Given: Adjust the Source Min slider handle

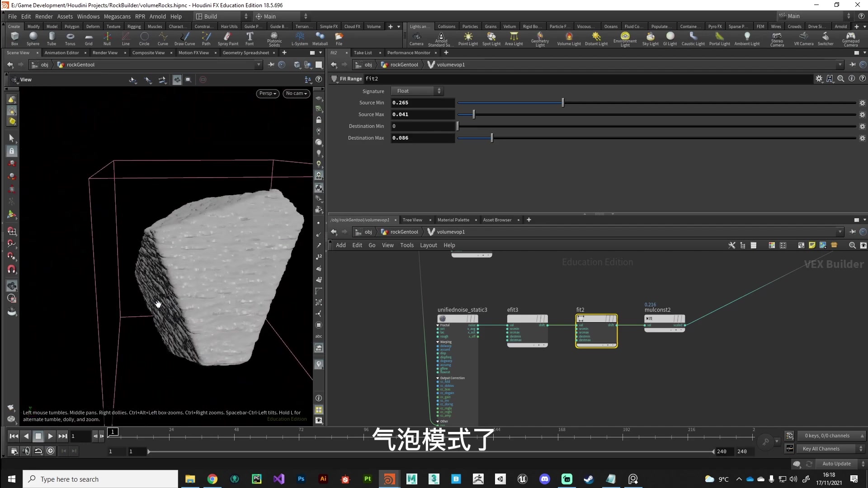Looking at the screenshot, I should pos(563,103).
